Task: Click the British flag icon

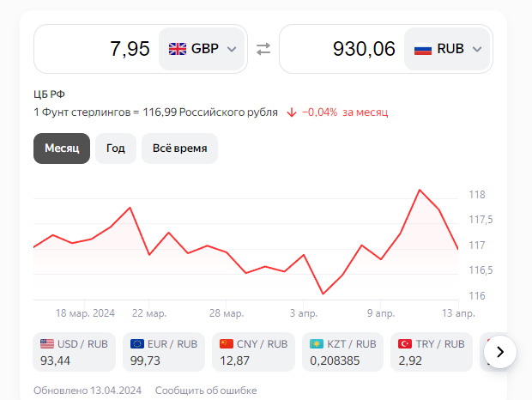Action: coord(178,49)
